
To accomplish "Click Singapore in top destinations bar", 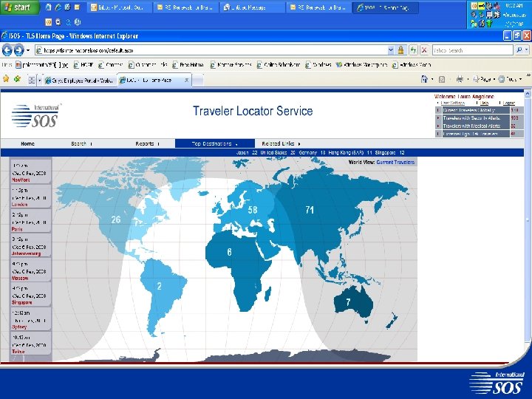I will click(386, 153).
